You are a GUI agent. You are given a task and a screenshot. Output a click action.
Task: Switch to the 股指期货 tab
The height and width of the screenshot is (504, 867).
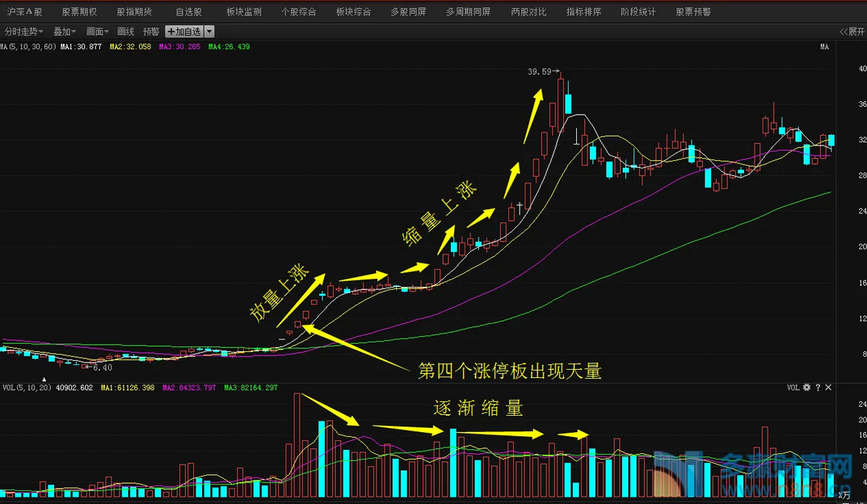(134, 11)
